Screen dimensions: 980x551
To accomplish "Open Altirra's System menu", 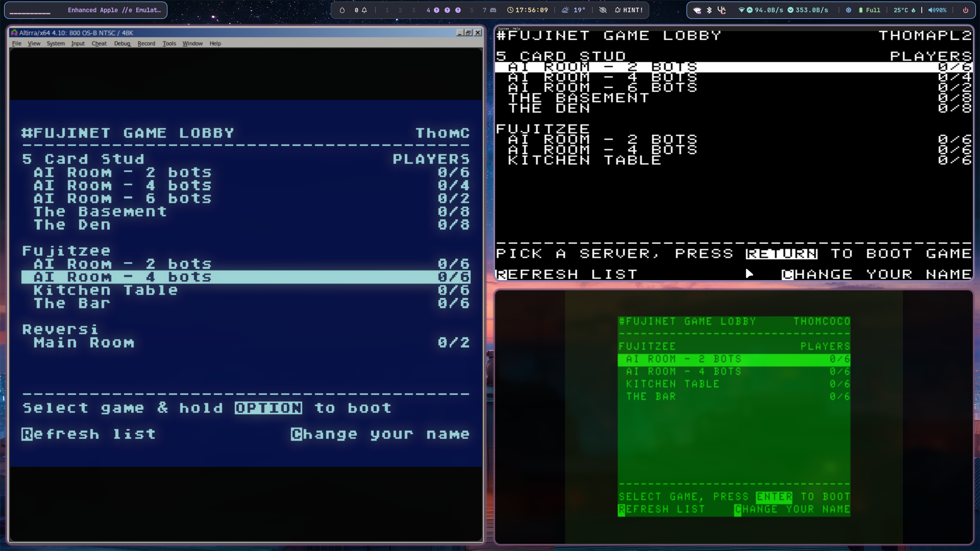I will (56, 43).
